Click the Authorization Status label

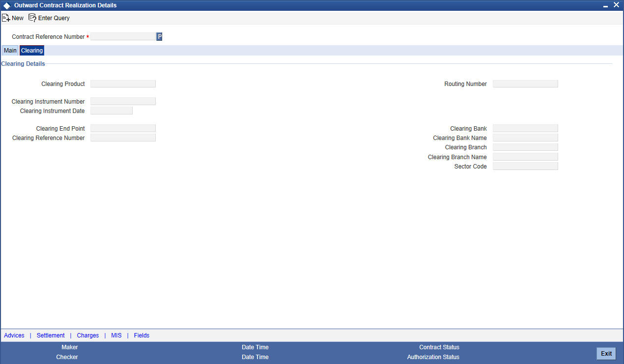[x=433, y=357]
